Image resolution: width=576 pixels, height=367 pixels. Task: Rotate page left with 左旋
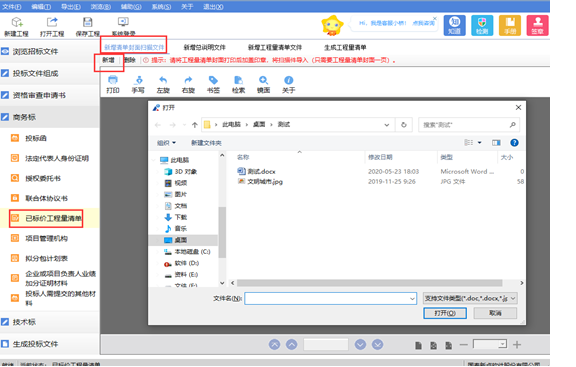pyautogui.click(x=163, y=80)
